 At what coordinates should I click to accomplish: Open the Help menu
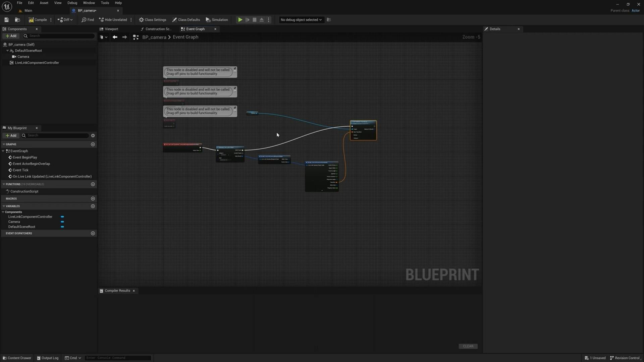(x=118, y=3)
